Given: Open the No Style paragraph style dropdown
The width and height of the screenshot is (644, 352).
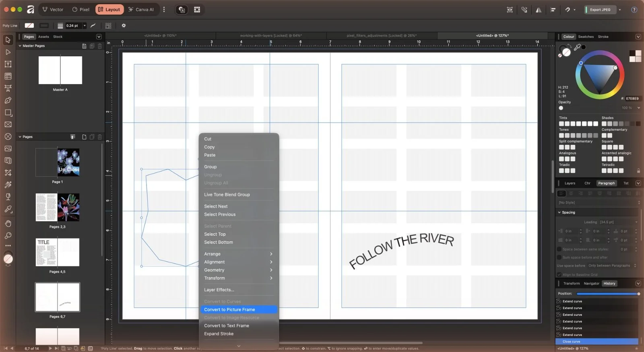Looking at the screenshot, I should coord(599,202).
